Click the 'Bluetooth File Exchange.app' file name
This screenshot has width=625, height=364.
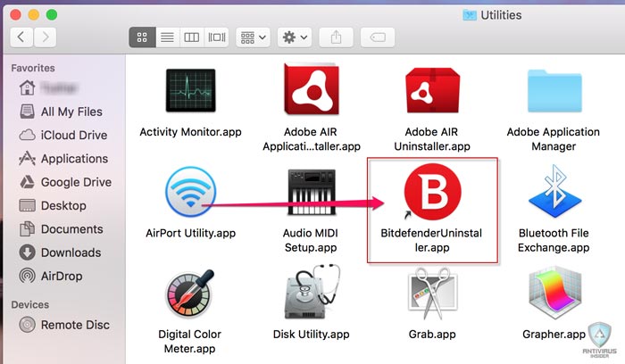554,240
